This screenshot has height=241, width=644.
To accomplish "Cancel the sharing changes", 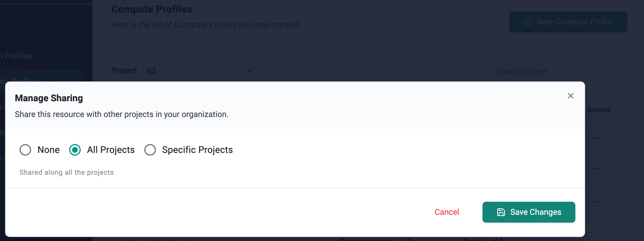I will click(x=447, y=212).
